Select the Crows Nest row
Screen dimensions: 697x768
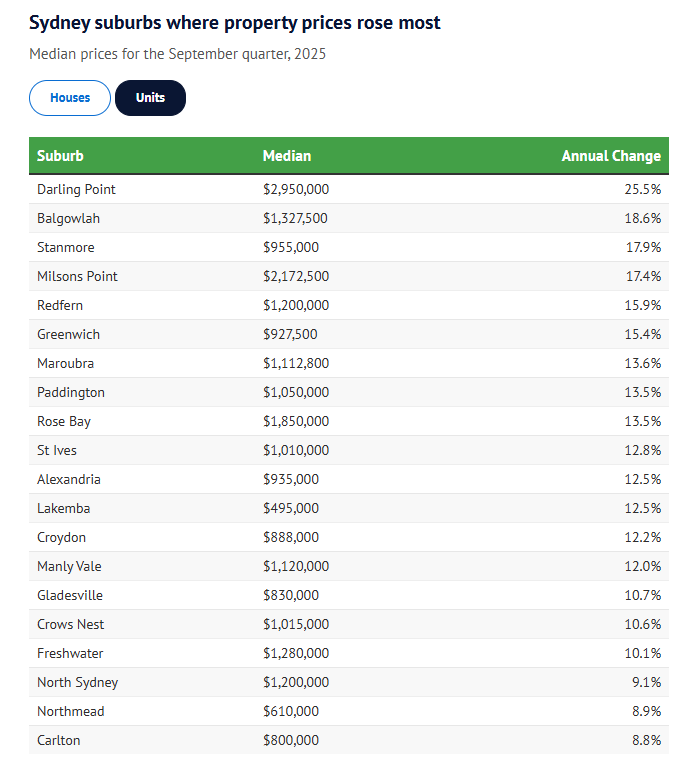click(71, 624)
